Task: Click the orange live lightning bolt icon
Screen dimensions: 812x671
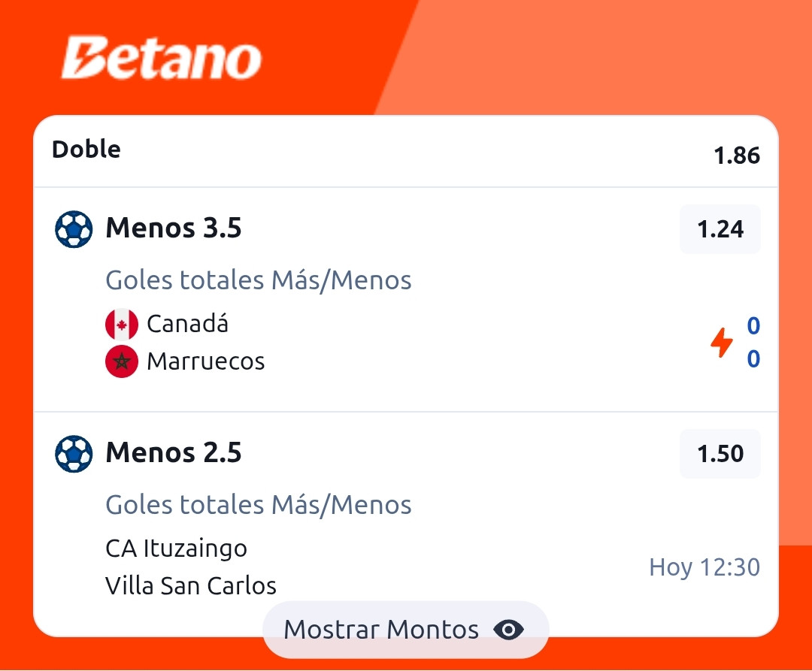Action: pyautogui.click(x=721, y=343)
